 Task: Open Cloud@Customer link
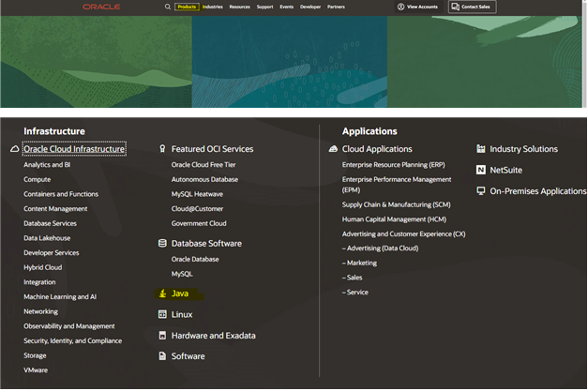point(197,208)
